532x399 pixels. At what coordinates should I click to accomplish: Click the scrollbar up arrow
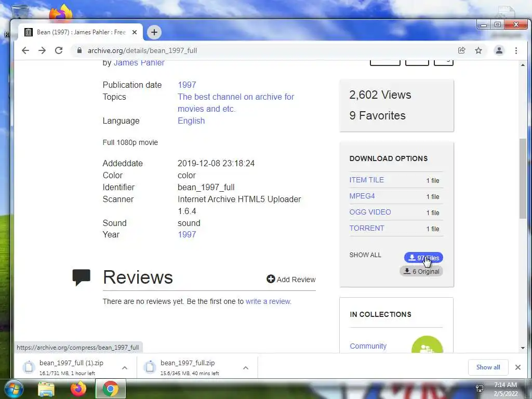[x=523, y=64]
